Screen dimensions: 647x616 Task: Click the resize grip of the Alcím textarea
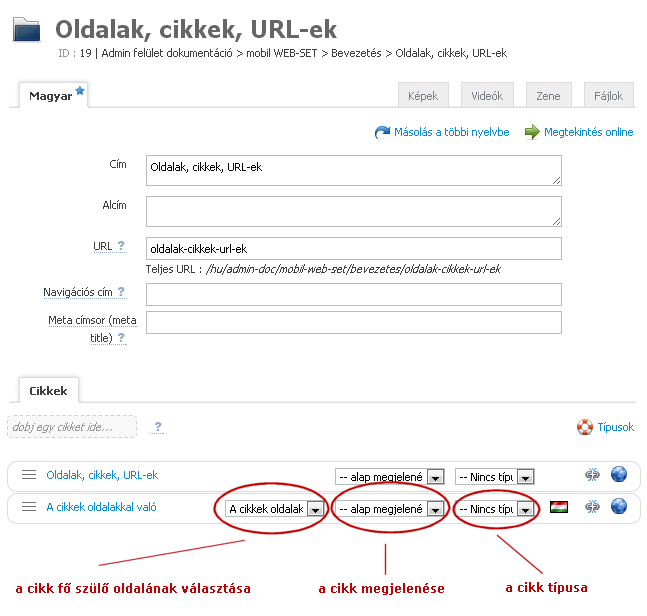(x=556, y=221)
